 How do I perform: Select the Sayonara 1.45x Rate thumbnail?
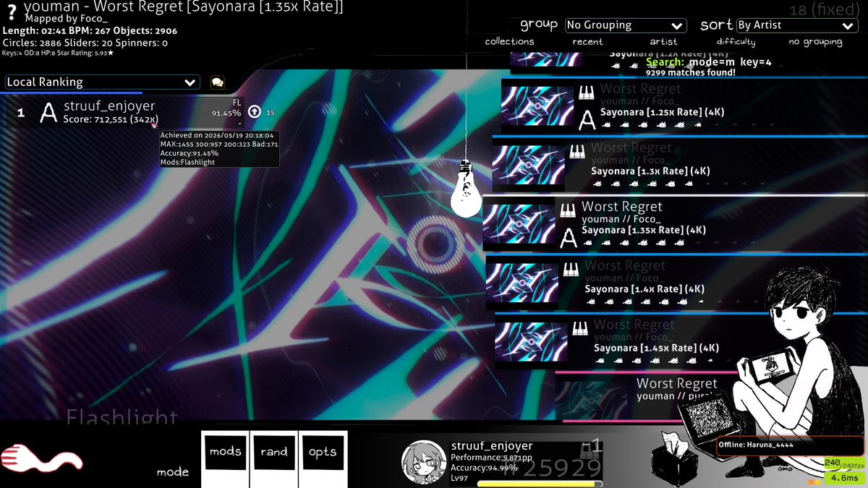[532, 343]
